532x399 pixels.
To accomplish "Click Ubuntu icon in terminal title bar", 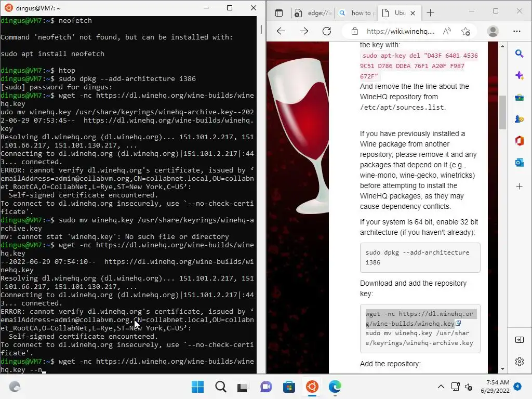I will (9, 8).
